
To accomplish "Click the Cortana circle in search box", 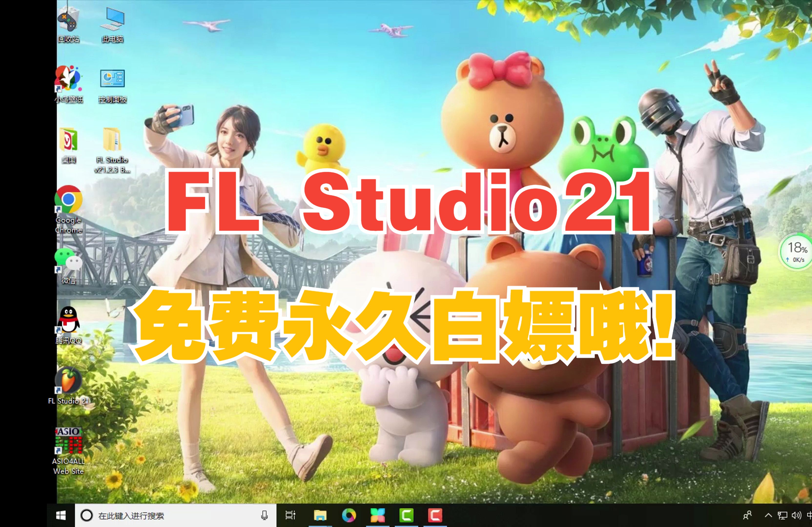I will tap(87, 515).
